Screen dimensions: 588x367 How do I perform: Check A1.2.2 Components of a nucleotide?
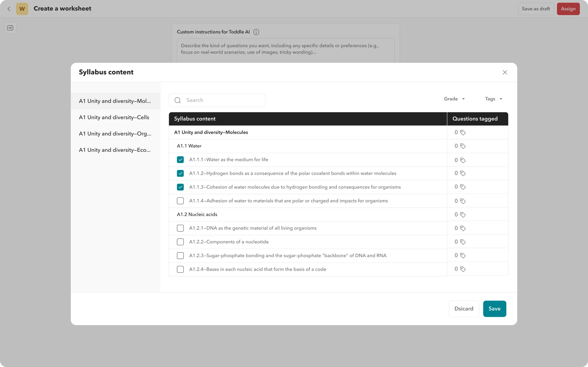(180, 242)
